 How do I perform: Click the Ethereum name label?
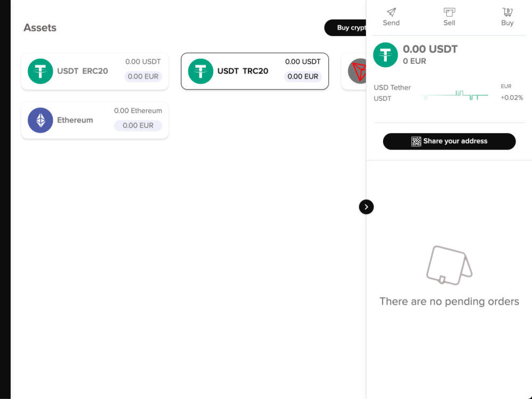[75, 120]
